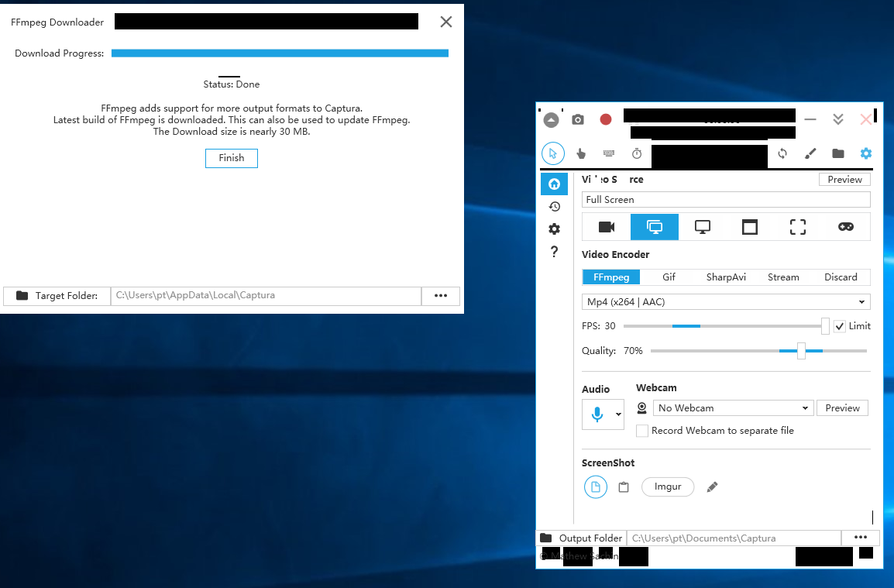Toggle screenshot save-to-disk file icon
The width and height of the screenshot is (894, 588).
pos(595,487)
